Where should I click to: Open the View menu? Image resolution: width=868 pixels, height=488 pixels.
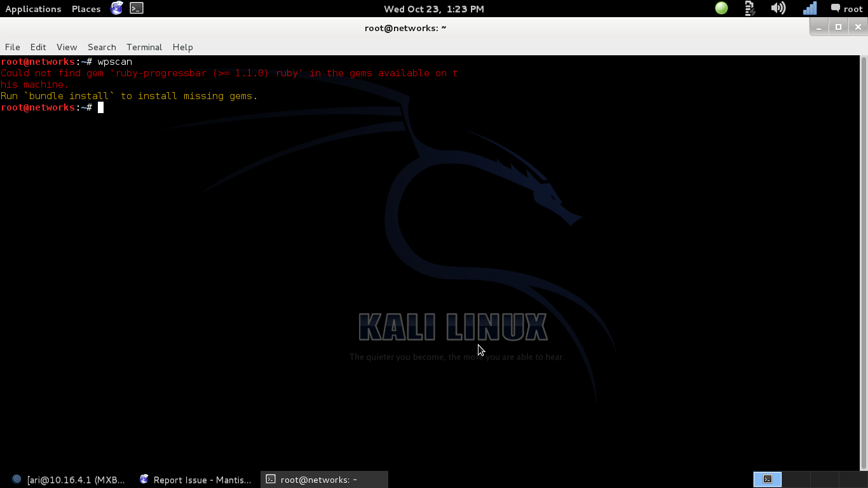[67, 47]
